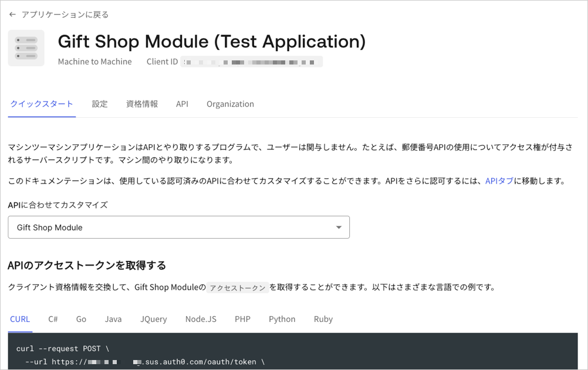View the Ruby code snippet
The height and width of the screenshot is (370, 588).
(x=323, y=319)
